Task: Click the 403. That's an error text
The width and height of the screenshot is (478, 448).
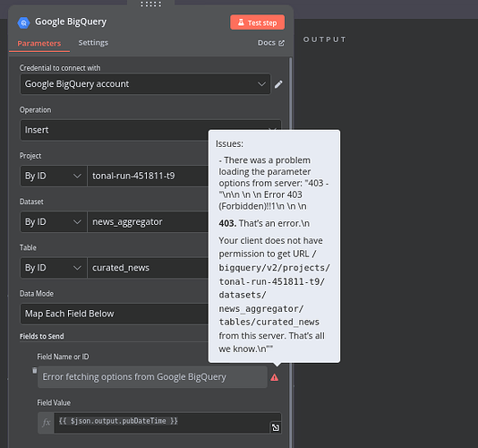Action: point(264,223)
